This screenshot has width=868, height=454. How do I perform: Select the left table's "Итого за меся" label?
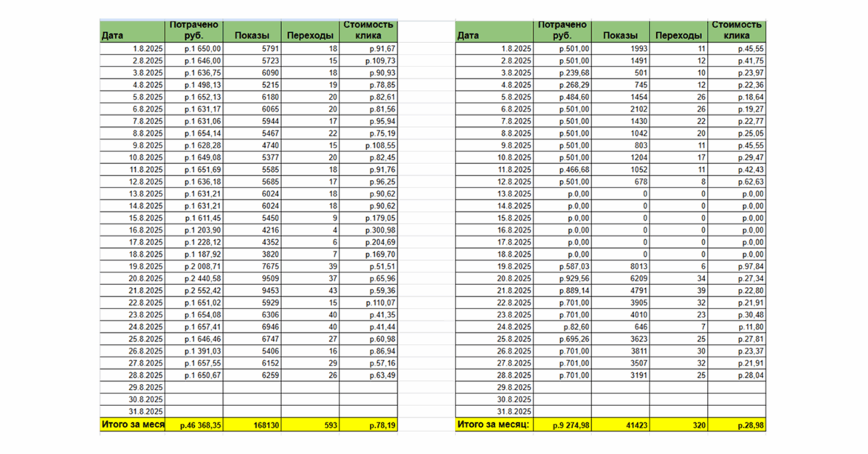click(132, 425)
